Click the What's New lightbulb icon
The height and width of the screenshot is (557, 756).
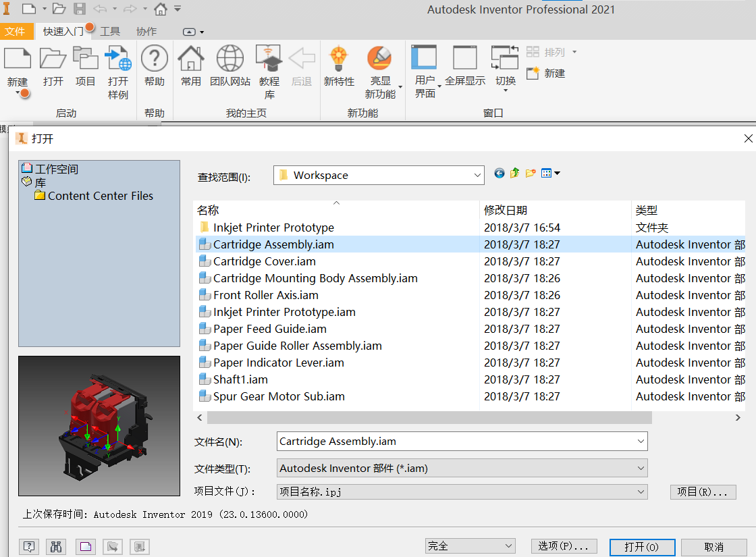click(x=338, y=58)
